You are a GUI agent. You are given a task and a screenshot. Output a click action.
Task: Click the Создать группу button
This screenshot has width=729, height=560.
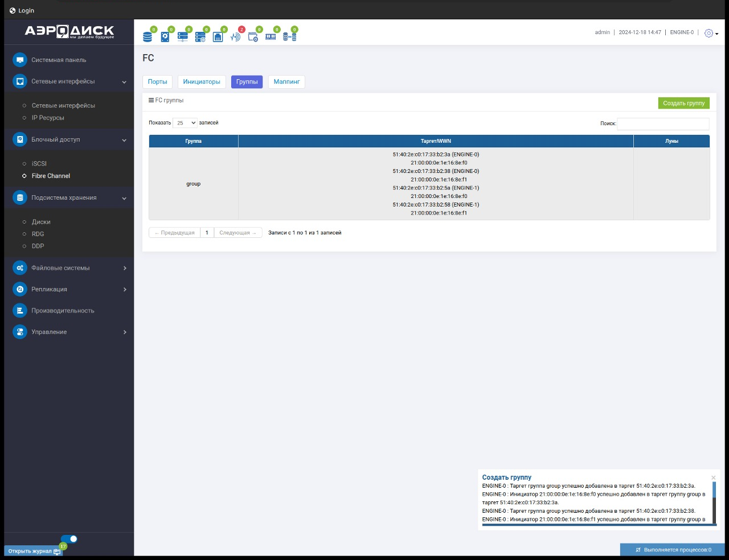[684, 103]
